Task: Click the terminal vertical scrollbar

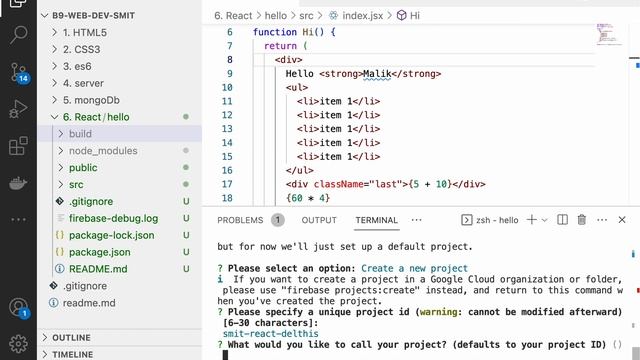Action: coord(635,353)
